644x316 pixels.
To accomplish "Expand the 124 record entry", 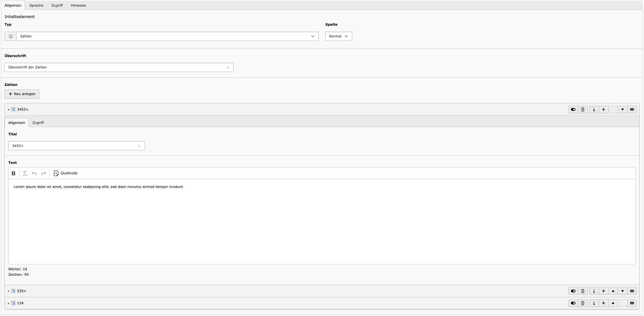I will coord(20,303).
